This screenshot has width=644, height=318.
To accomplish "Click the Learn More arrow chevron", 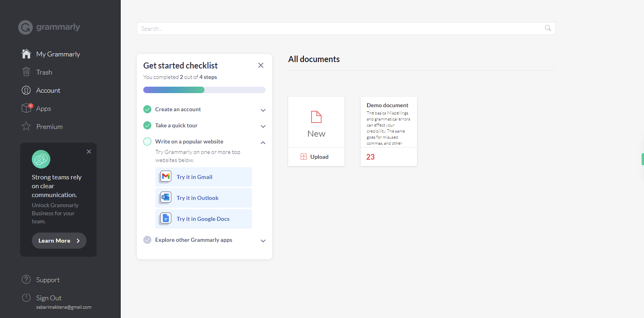I will point(78,241).
